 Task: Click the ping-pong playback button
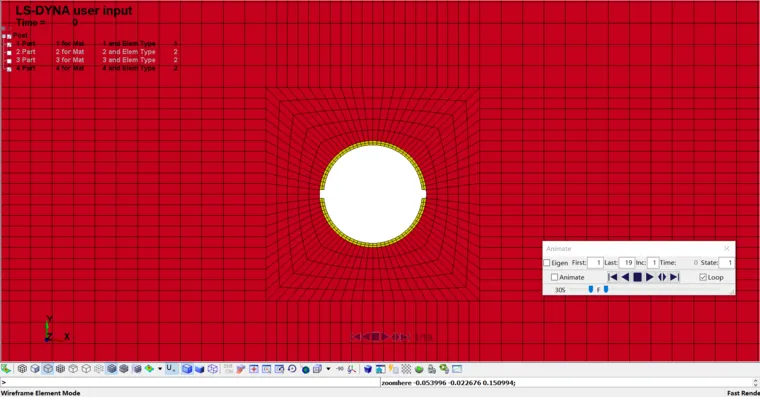pyautogui.click(x=662, y=277)
